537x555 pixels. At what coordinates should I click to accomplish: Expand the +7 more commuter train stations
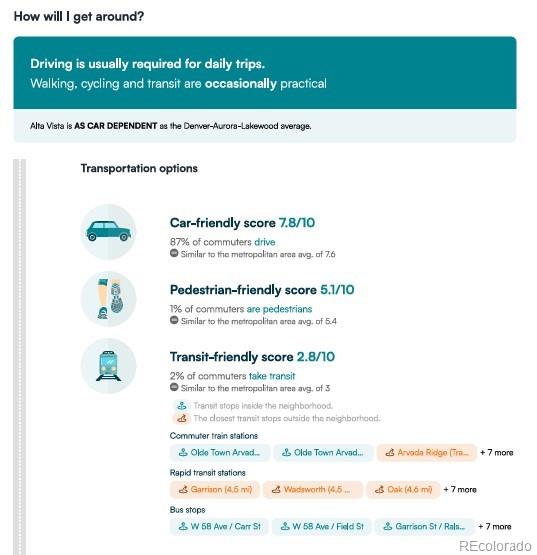tap(497, 452)
